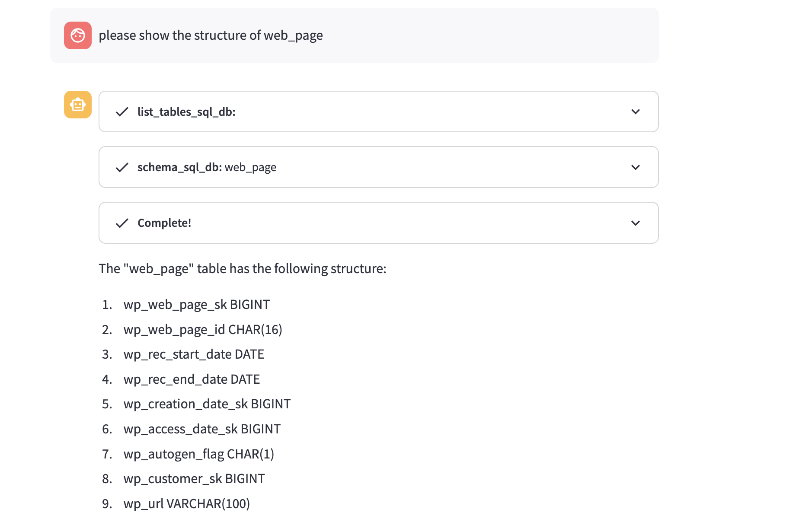Expand the Complete! step chevron
This screenshot has height=522, width=812.
(x=635, y=223)
